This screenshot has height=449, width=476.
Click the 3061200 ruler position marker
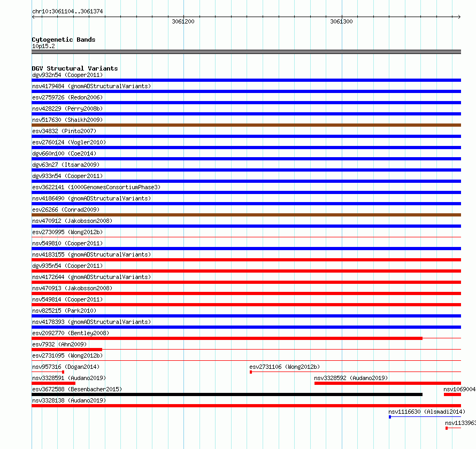click(x=183, y=21)
